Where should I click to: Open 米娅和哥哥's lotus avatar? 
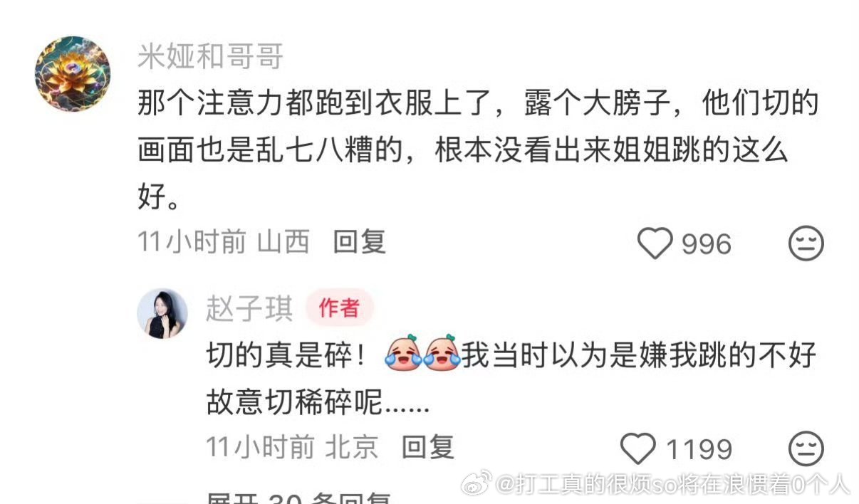pos(73,74)
